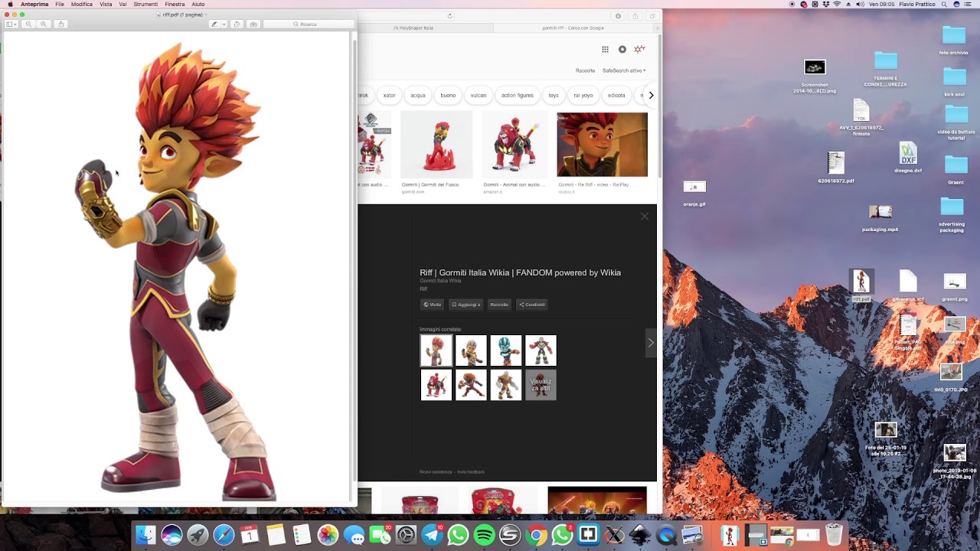Open the dropdown arrow next to markup pen

coord(224,24)
